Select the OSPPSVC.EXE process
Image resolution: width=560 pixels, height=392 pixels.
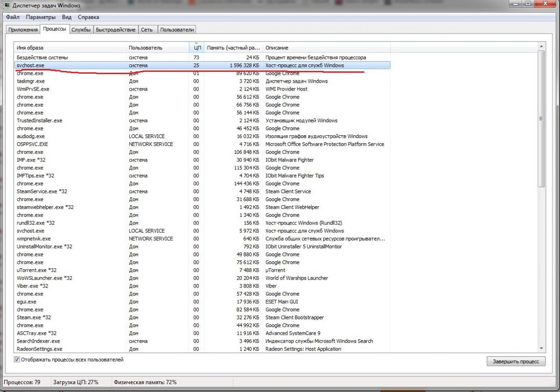tap(203, 144)
